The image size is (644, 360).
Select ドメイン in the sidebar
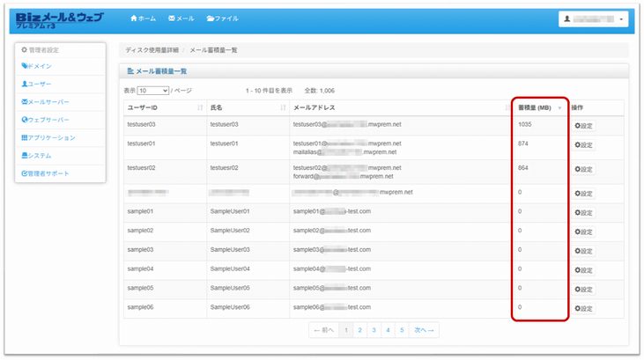37,66
